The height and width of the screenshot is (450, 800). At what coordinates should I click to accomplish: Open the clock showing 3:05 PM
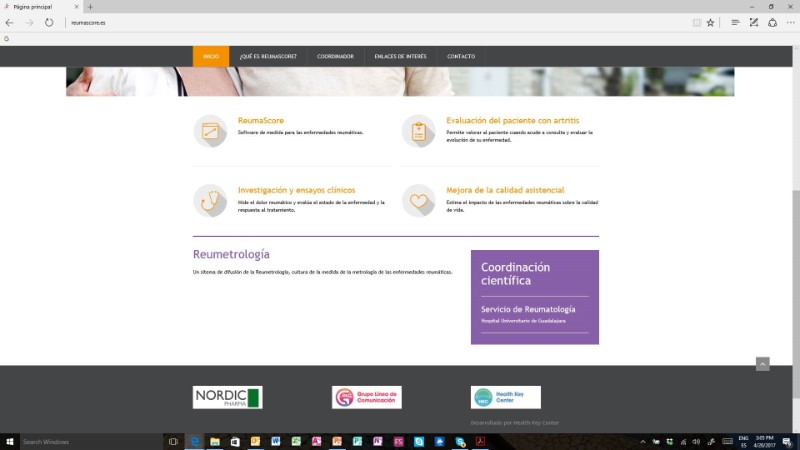[764, 442]
